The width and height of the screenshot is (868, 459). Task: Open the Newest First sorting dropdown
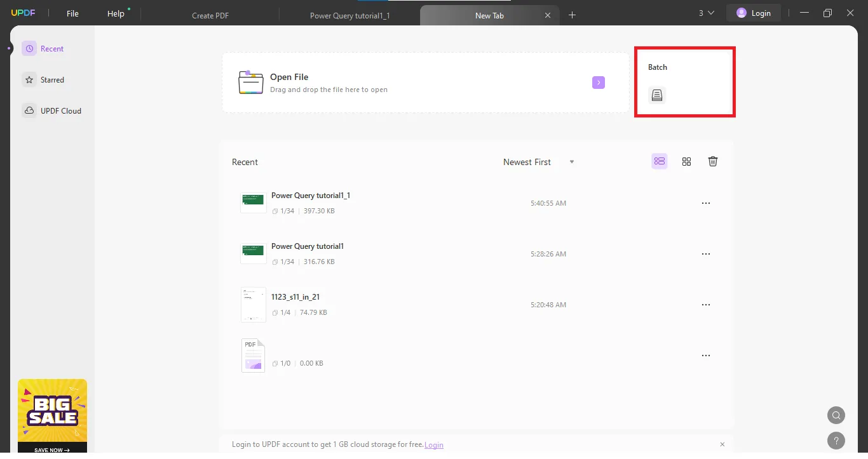coord(538,162)
